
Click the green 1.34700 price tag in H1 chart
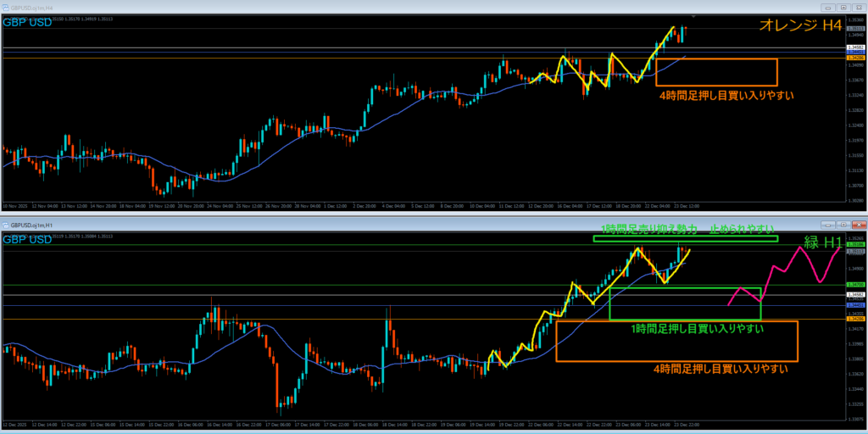856,285
